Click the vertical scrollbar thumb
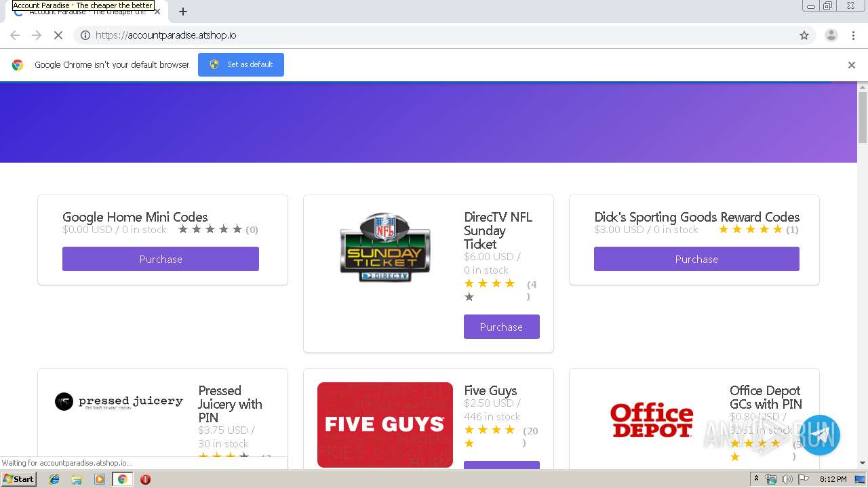 click(863, 117)
